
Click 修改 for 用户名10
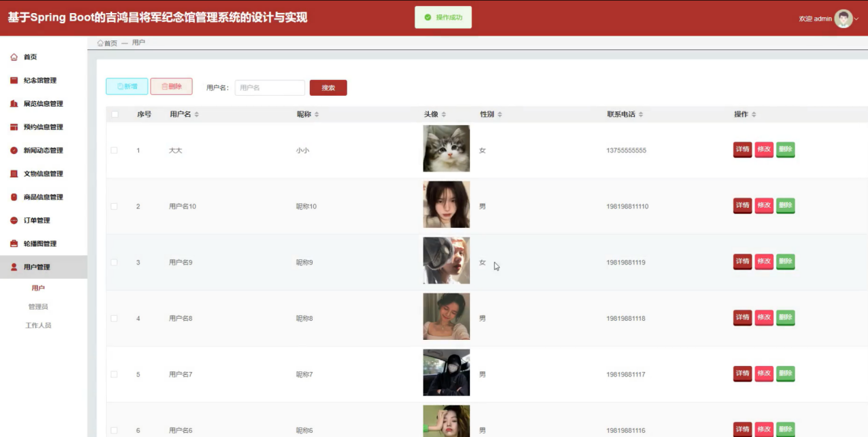[x=764, y=206]
